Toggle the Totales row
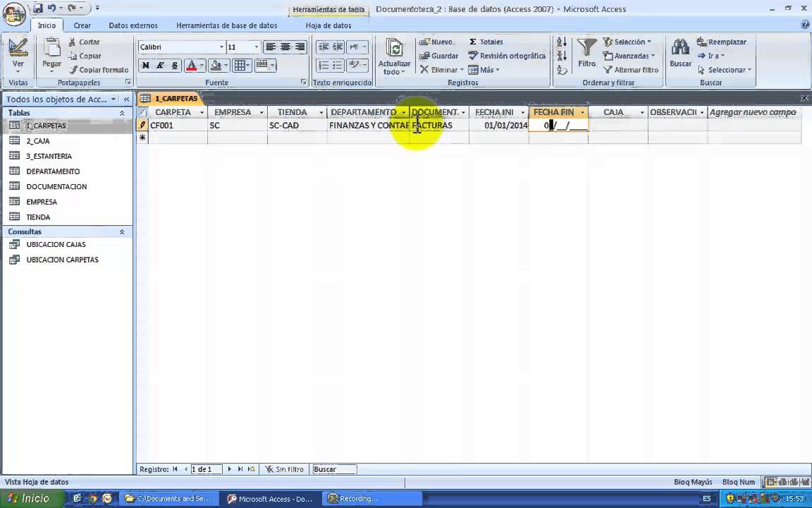This screenshot has height=508, width=812. point(486,42)
